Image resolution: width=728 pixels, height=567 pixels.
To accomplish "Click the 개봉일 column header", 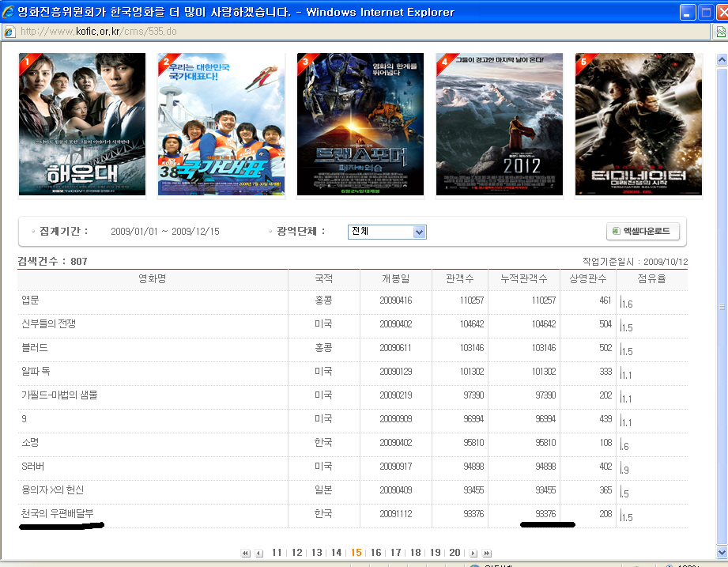I will click(x=395, y=278).
